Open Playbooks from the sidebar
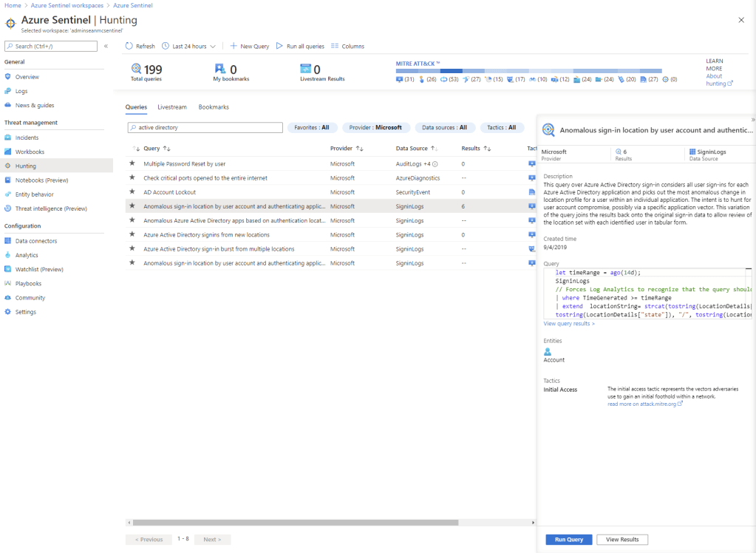Image resolution: width=756 pixels, height=553 pixels. 28,283
